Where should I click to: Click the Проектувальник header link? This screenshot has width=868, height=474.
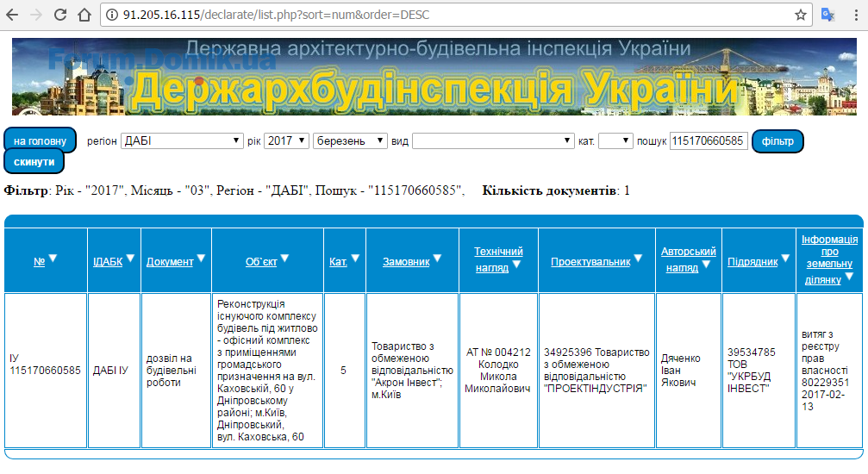click(x=590, y=262)
